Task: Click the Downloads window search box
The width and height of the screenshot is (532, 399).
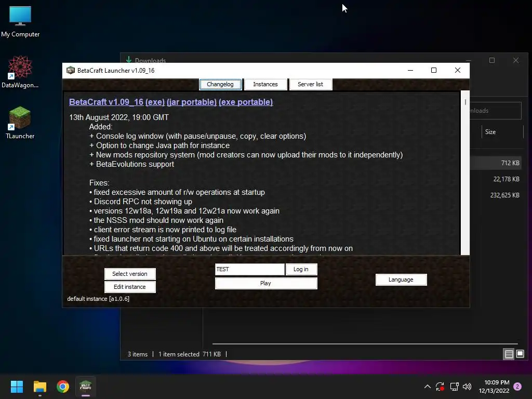Action: pos(495,111)
